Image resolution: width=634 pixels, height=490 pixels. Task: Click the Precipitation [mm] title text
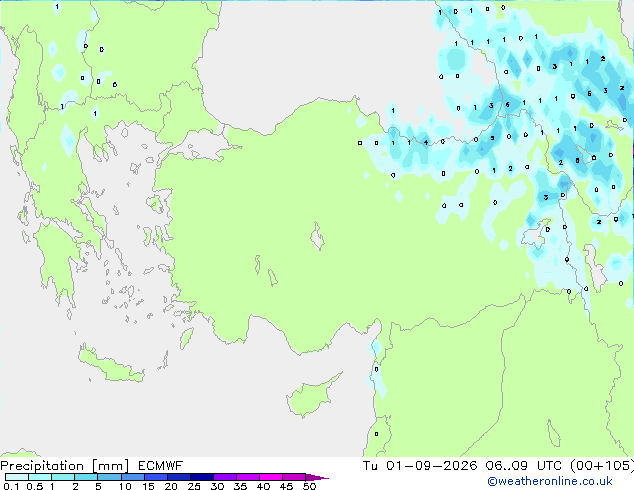65,466
